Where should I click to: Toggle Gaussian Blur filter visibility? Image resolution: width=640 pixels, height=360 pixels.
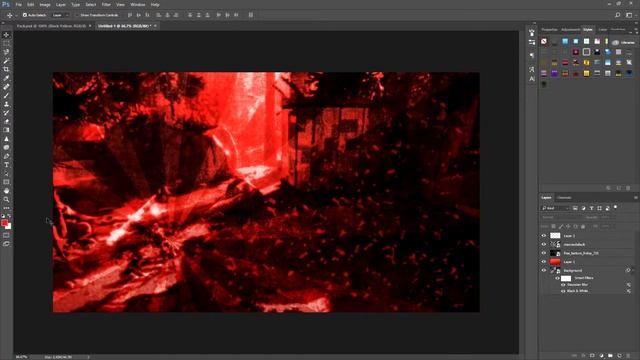pyautogui.click(x=563, y=284)
